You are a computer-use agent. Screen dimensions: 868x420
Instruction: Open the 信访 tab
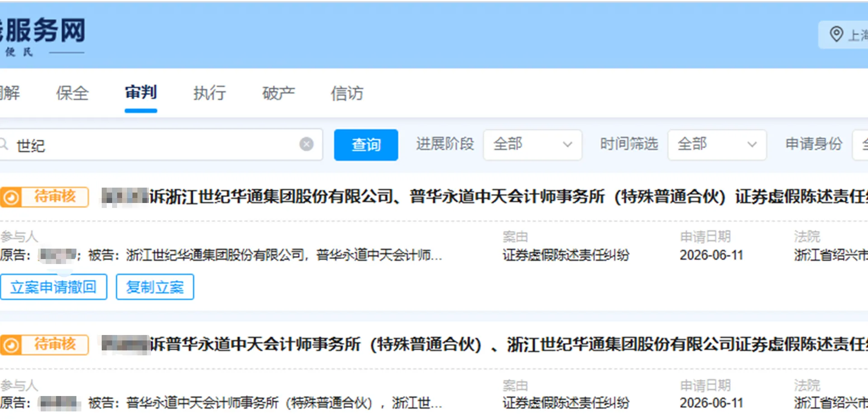click(x=347, y=93)
